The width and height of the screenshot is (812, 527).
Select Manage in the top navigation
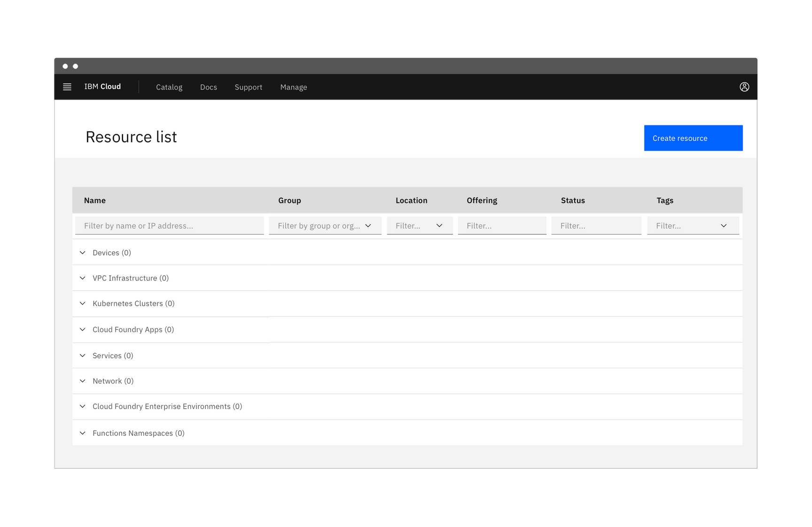pos(293,87)
